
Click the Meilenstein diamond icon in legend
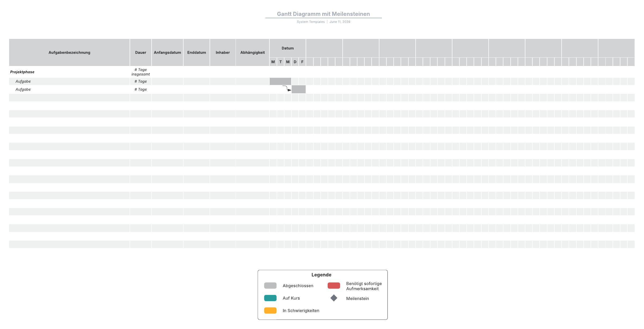(334, 298)
